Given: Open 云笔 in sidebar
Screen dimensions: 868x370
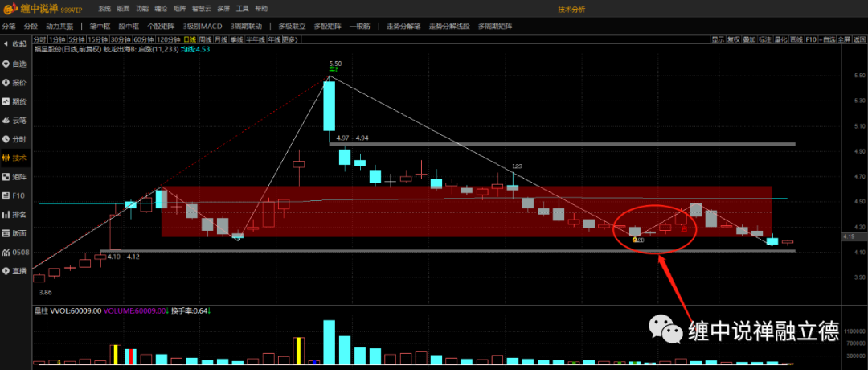Looking at the screenshot, I should coord(14,120).
